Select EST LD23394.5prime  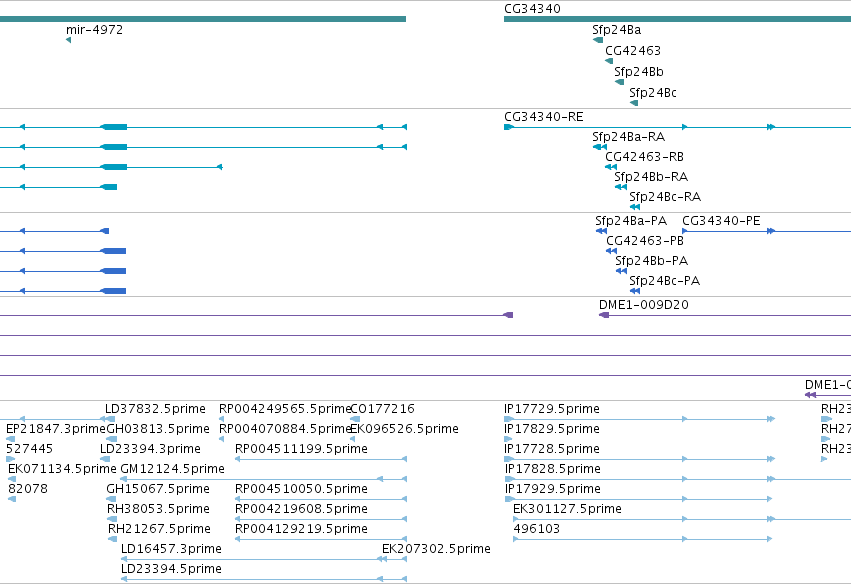[x=171, y=569]
